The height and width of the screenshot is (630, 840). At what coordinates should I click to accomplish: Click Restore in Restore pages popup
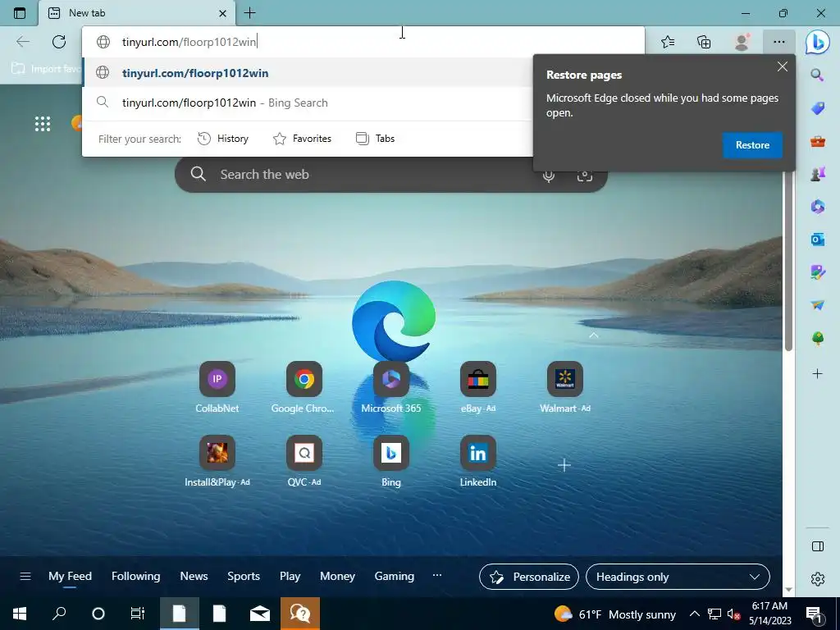click(752, 145)
